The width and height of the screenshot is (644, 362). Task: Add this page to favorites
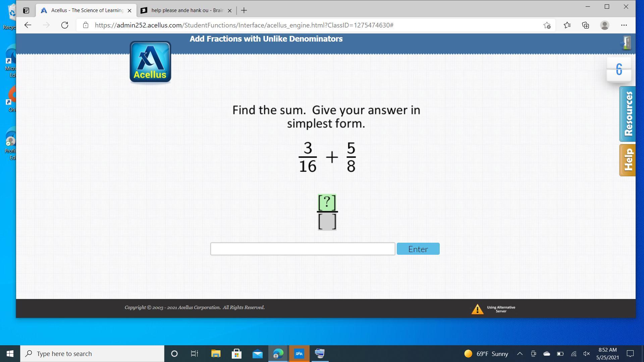547,25
